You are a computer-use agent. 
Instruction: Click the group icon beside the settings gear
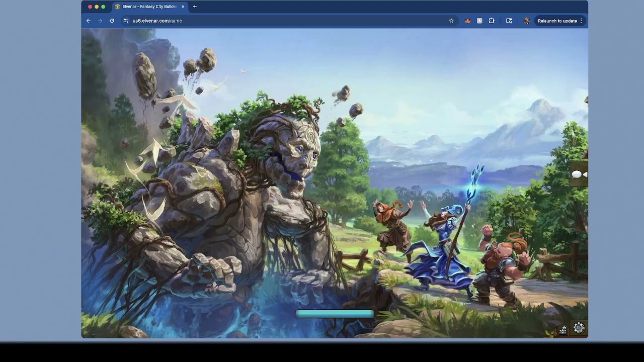(563, 330)
